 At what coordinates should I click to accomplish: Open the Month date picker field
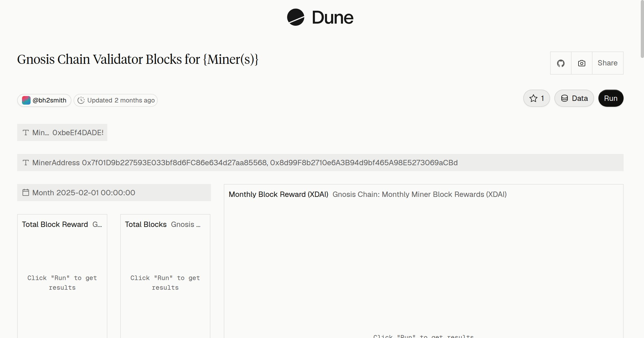tap(114, 193)
